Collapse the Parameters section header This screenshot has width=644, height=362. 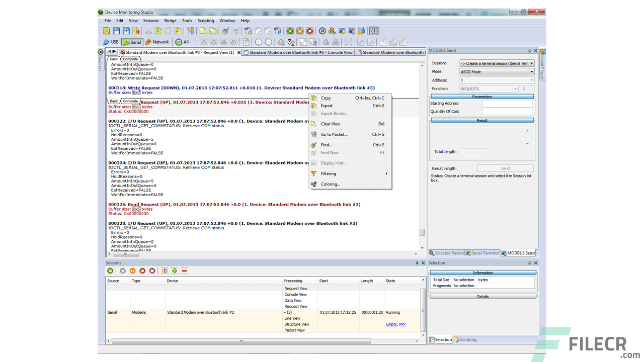click(x=482, y=97)
